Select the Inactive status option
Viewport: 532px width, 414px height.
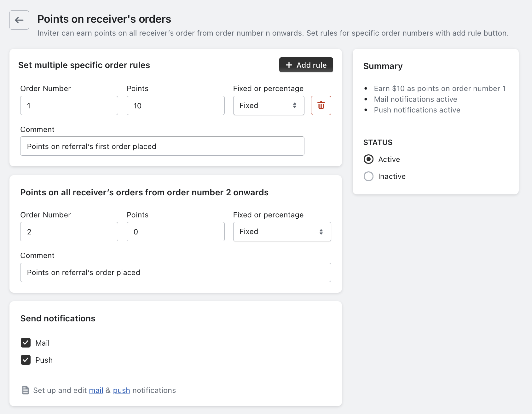(x=368, y=176)
